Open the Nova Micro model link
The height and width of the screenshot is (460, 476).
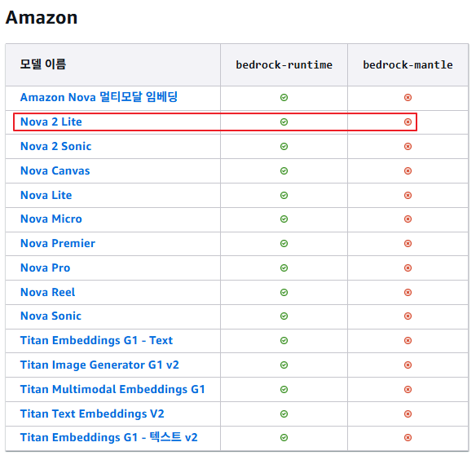click(51, 219)
